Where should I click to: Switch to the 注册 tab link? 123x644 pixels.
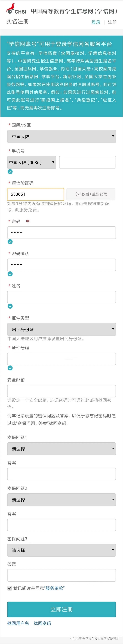tap(112, 22)
